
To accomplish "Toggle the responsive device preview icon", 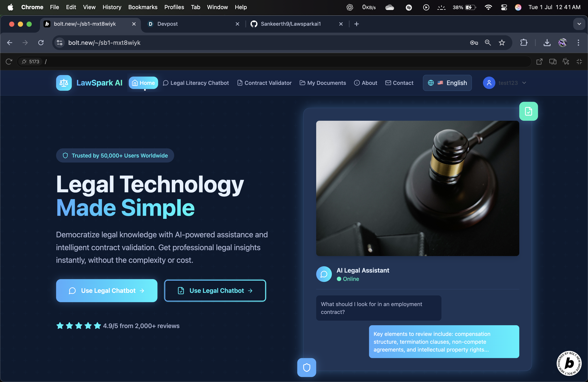I will coord(552,62).
